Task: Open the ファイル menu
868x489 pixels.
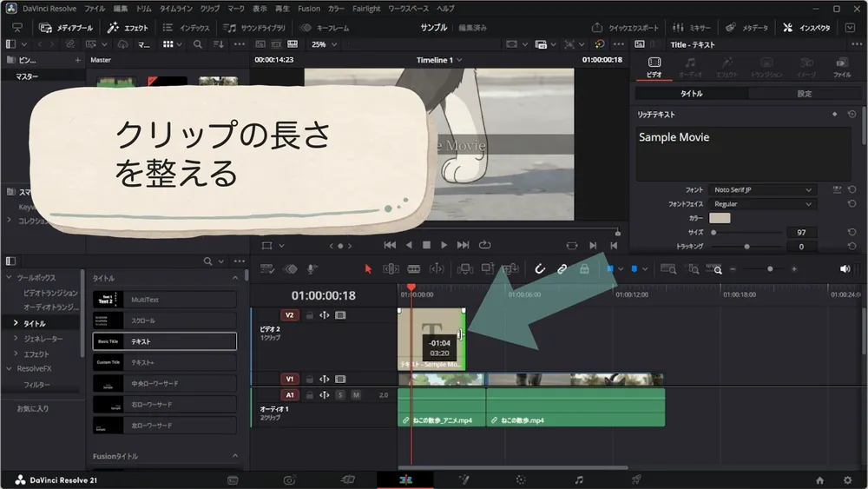Action: (95, 9)
